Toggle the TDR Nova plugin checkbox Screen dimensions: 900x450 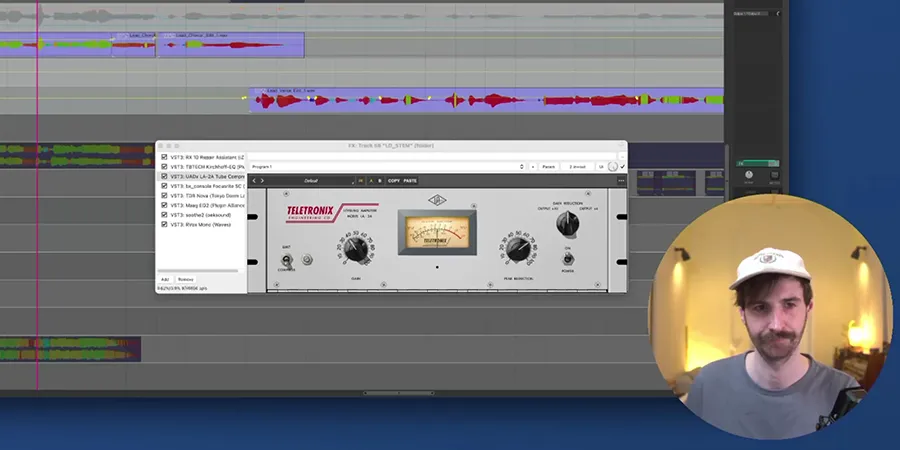pyautogui.click(x=164, y=196)
